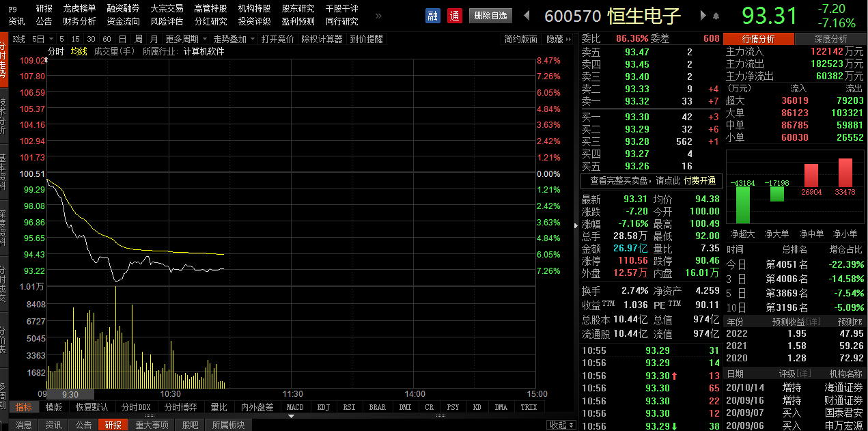Image resolution: width=868 pixels, height=431 pixels.
Task: Click the 计算机软件 industry link
Action: (204, 51)
